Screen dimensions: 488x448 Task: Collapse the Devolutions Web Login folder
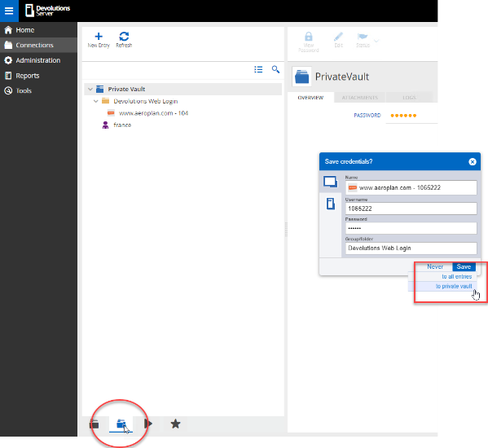coord(96,101)
